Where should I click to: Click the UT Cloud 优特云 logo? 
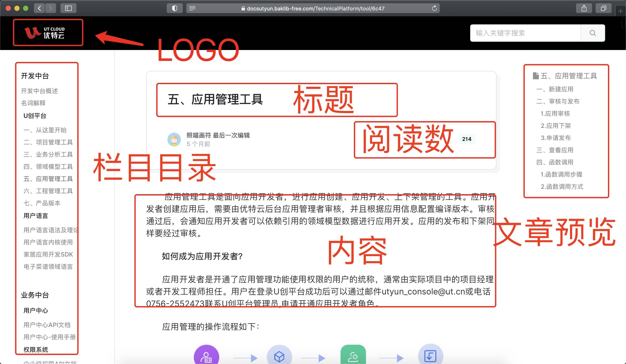pyautogui.click(x=45, y=33)
